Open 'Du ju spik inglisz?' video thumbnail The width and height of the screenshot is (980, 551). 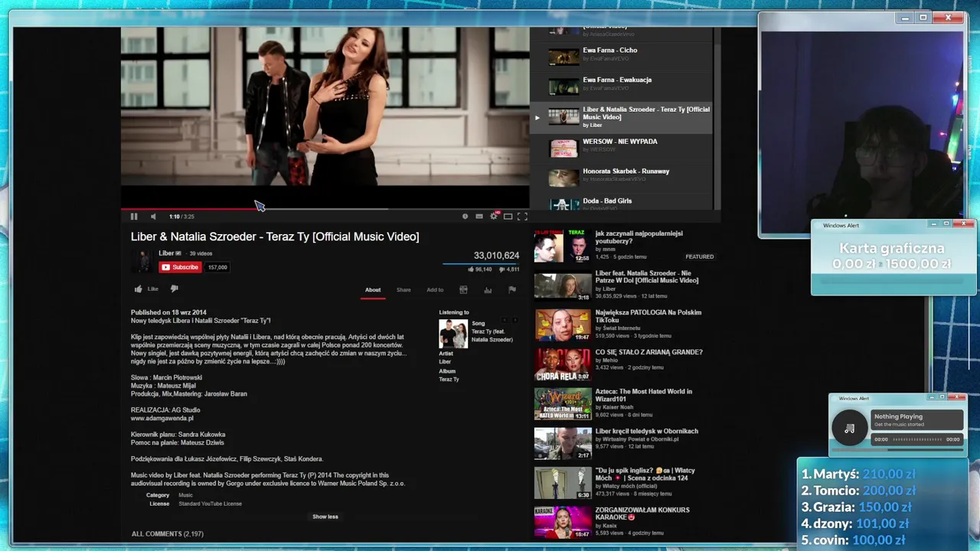[563, 484]
